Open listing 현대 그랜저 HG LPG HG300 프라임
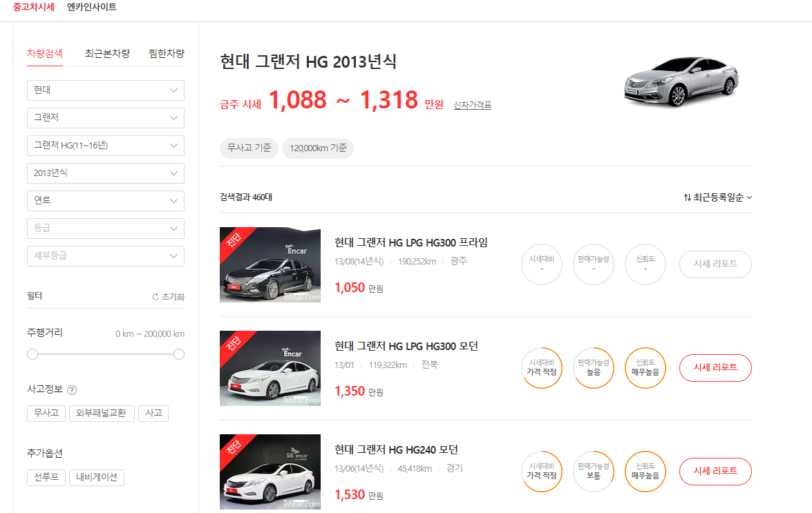The width and height of the screenshot is (812, 513). (x=410, y=242)
